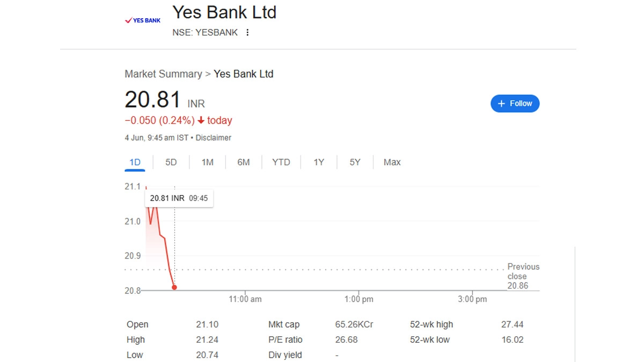
Task: Switch chart to YTD range
Action: coord(281,162)
